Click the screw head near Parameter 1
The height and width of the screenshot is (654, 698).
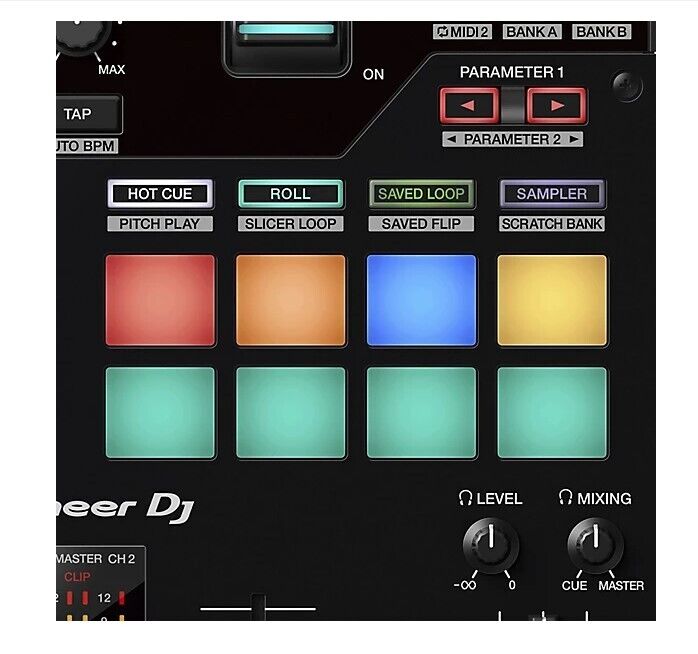(x=628, y=85)
